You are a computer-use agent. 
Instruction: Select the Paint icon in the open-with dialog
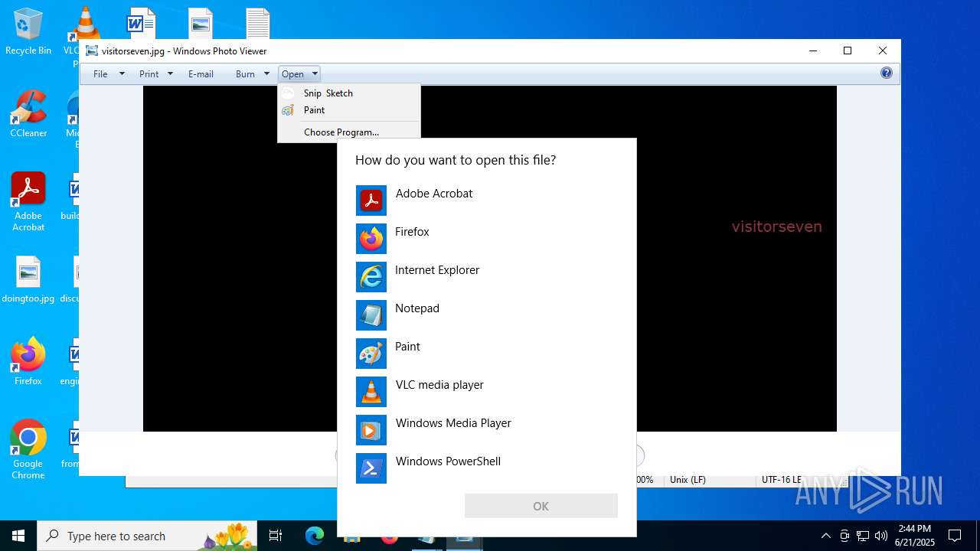pyautogui.click(x=371, y=354)
